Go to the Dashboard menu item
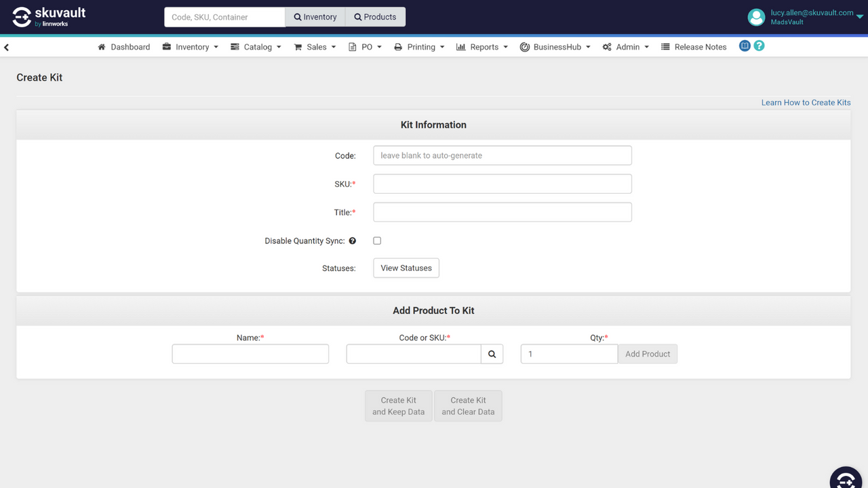Image resolution: width=868 pixels, height=488 pixels. coord(123,47)
